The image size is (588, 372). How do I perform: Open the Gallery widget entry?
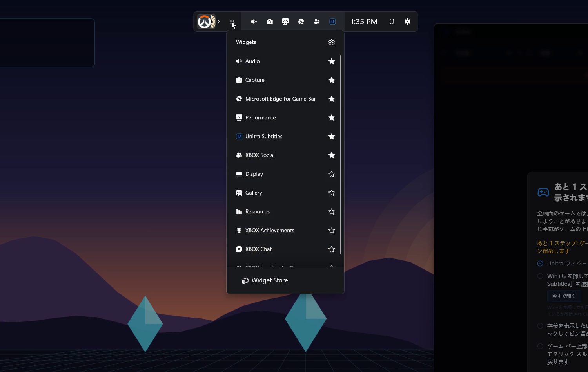pos(278,193)
